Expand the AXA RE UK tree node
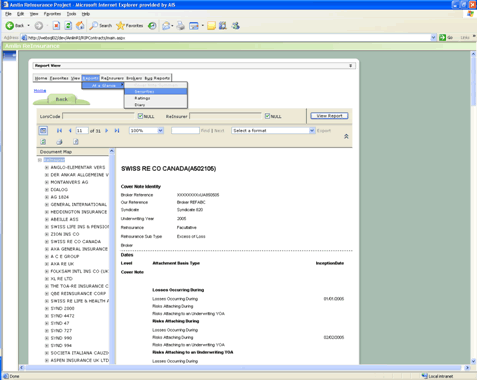The width and height of the screenshot is (478, 381). click(x=47, y=264)
